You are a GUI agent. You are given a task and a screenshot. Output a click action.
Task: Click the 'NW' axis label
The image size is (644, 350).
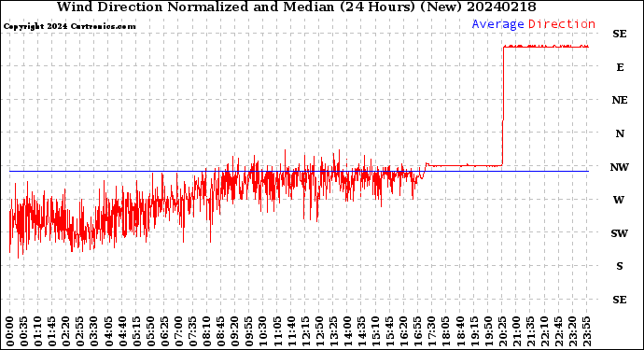pyautogui.click(x=620, y=167)
